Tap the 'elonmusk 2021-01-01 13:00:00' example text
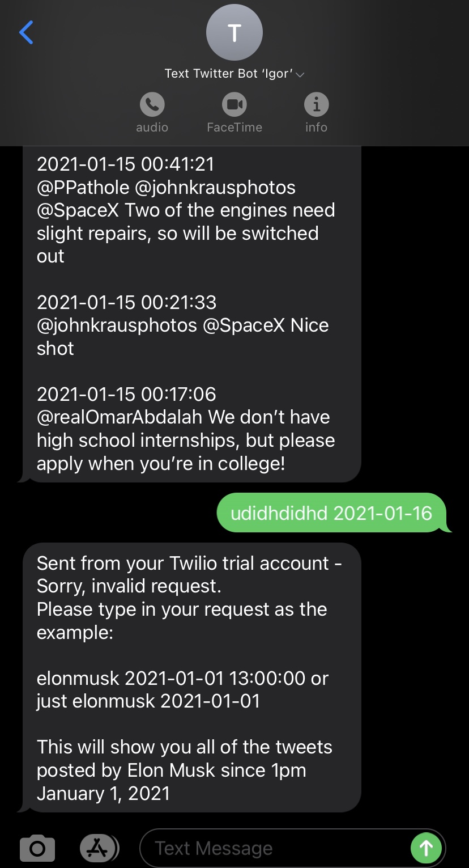Viewport: 469px width, 868px height. (171, 678)
